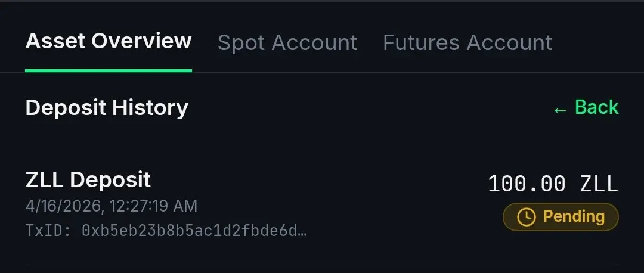
Task: Switch to the Spot Account tab
Action: (287, 43)
